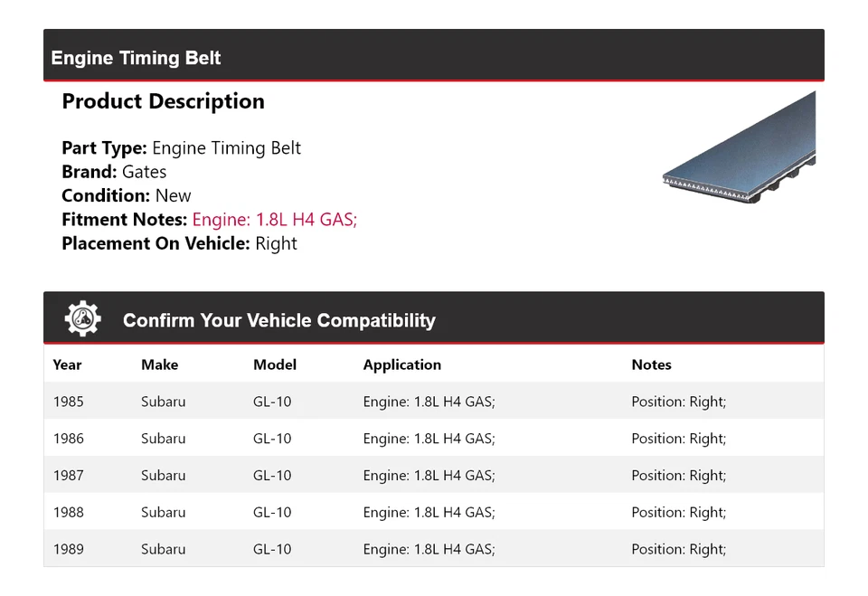The width and height of the screenshot is (868, 596).
Task: Select the Make column header
Action: pyautogui.click(x=159, y=364)
